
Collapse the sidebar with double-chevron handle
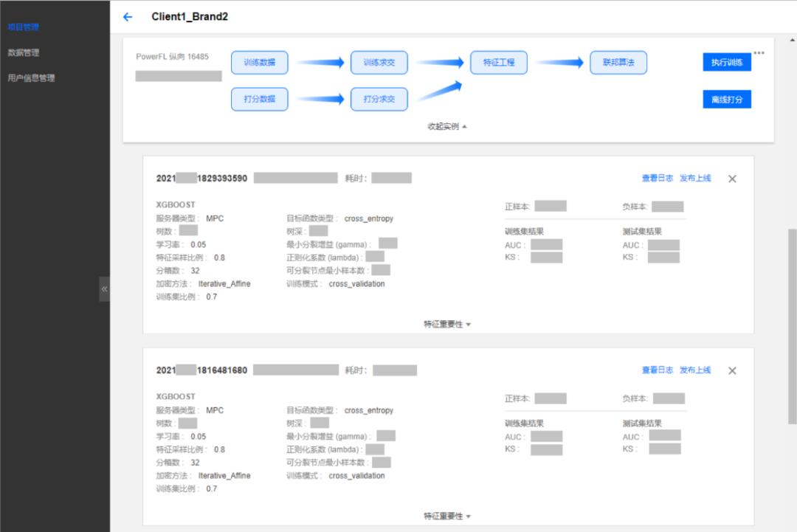[x=104, y=289]
